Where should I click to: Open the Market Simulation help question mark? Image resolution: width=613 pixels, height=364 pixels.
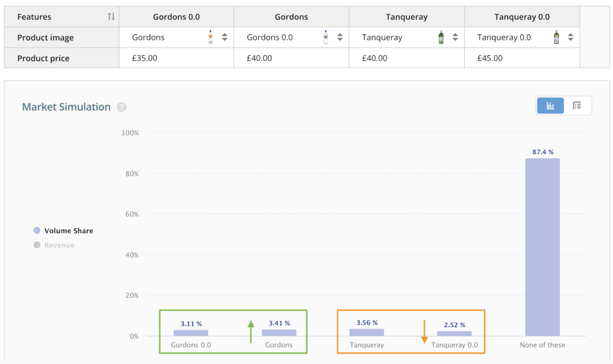pyautogui.click(x=122, y=107)
